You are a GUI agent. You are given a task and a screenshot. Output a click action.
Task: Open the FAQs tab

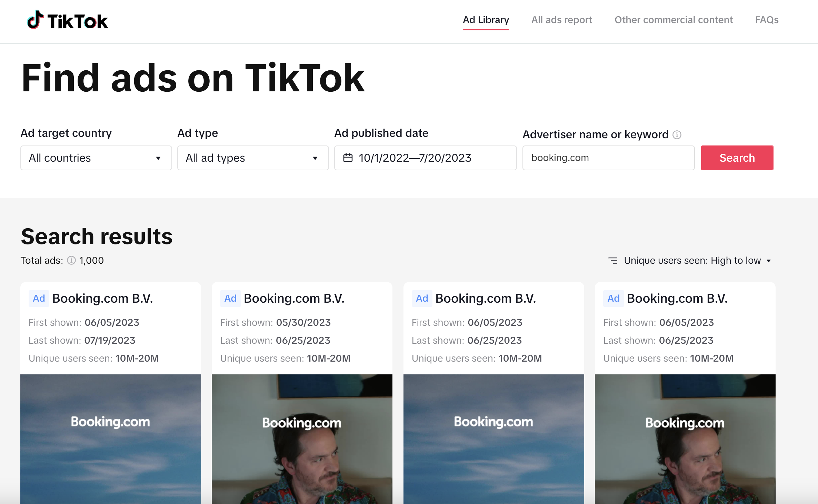(x=767, y=20)
